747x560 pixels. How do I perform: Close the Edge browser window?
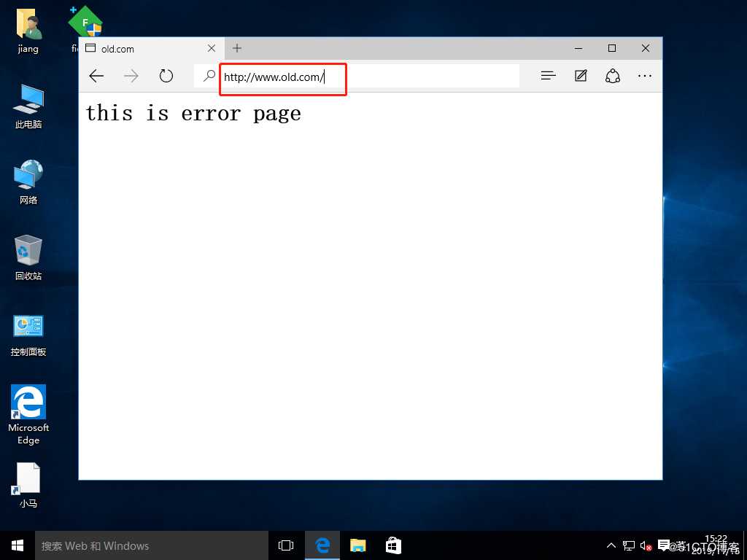tap(646, 48)
